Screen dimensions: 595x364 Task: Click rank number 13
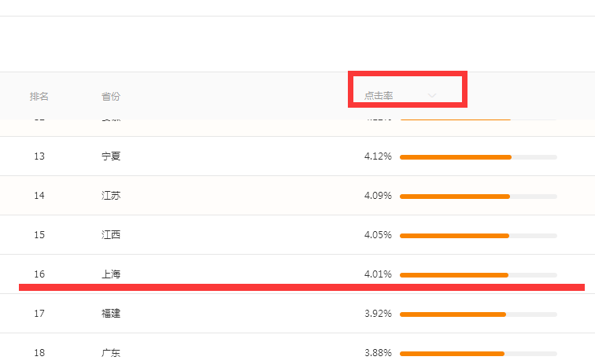[x=39, y=156]
